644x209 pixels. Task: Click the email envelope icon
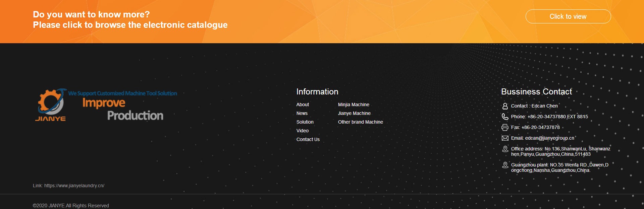coord(505,138)
